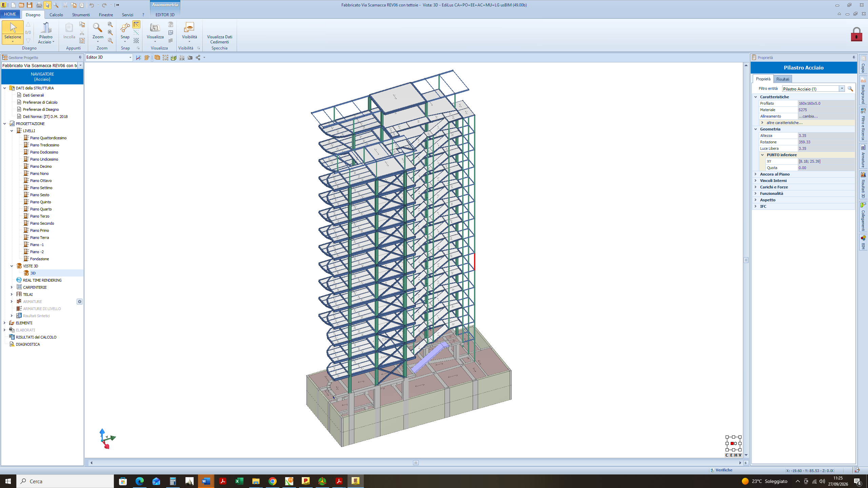
Task: Click the Profilato value 160x160x5.0
Action: pos(826,103)
